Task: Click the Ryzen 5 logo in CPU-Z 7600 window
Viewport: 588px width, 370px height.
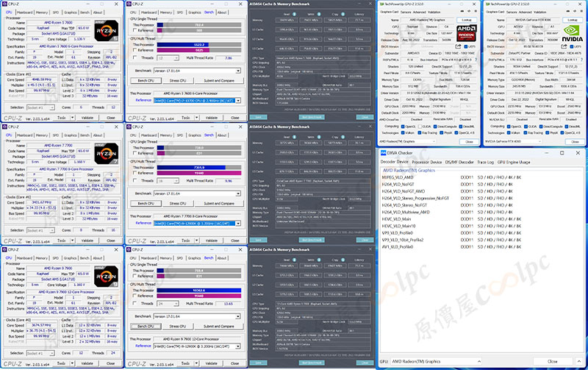Action: (x=106, y=31)
